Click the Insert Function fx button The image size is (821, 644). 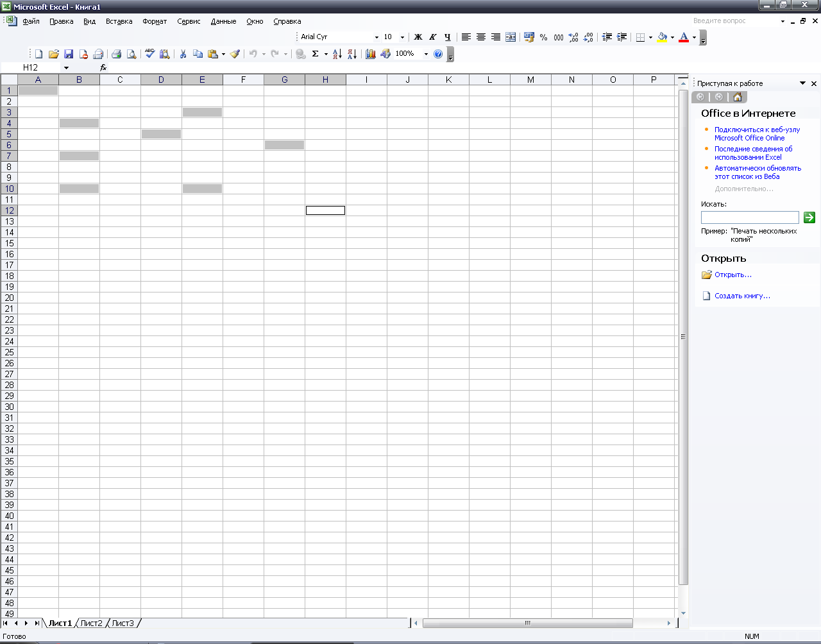pyautogui.click(x=103, y=67)
